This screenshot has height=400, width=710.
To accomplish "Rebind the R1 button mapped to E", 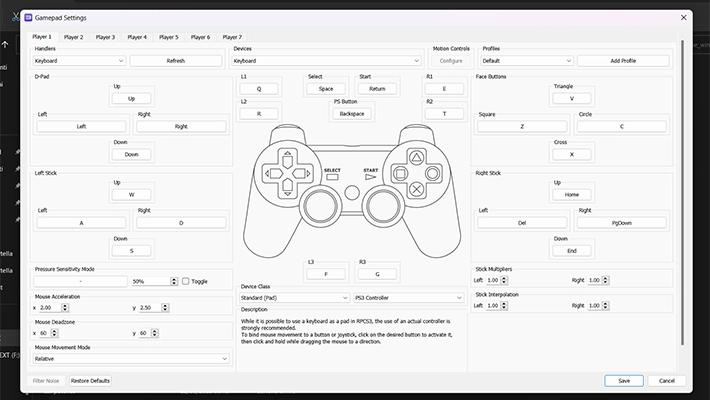I will tap(444, 89).
